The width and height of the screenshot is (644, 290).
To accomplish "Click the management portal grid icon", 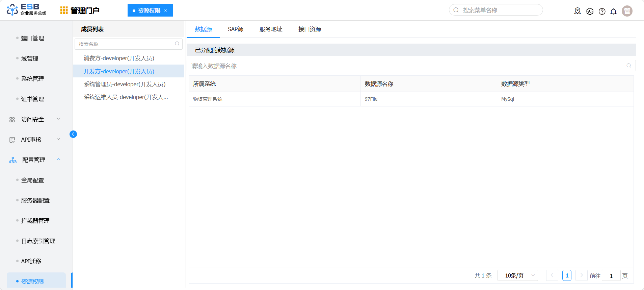I will click(64, 10).
